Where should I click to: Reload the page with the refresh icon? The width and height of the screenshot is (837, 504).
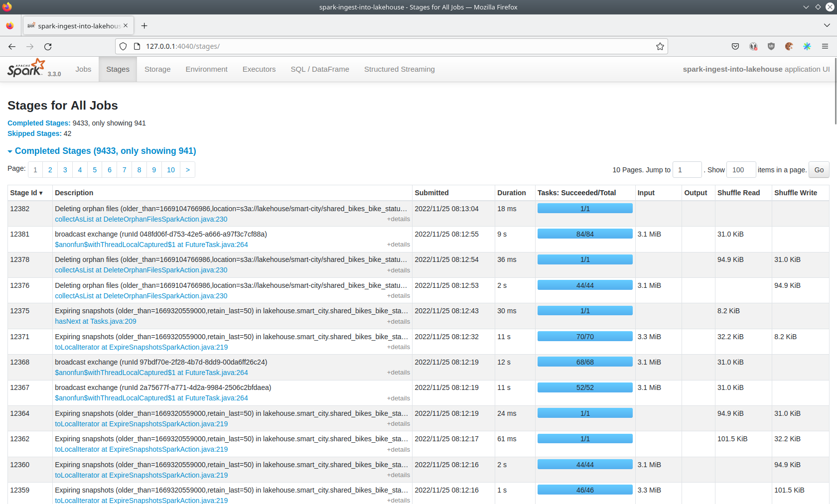tap(48, 46)
